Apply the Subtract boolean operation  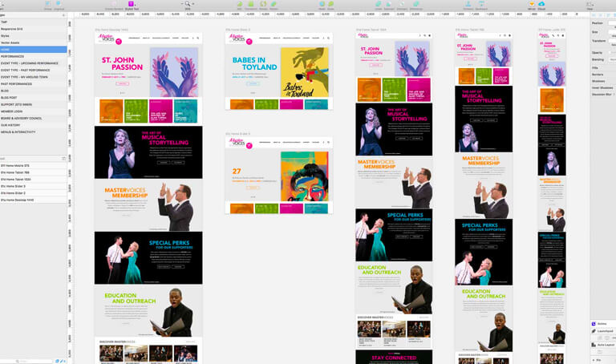(x=388, y=4)
